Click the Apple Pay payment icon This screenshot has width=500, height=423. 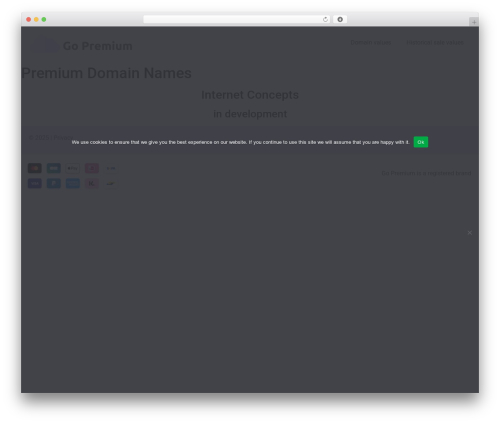click(x=73, y=168)
